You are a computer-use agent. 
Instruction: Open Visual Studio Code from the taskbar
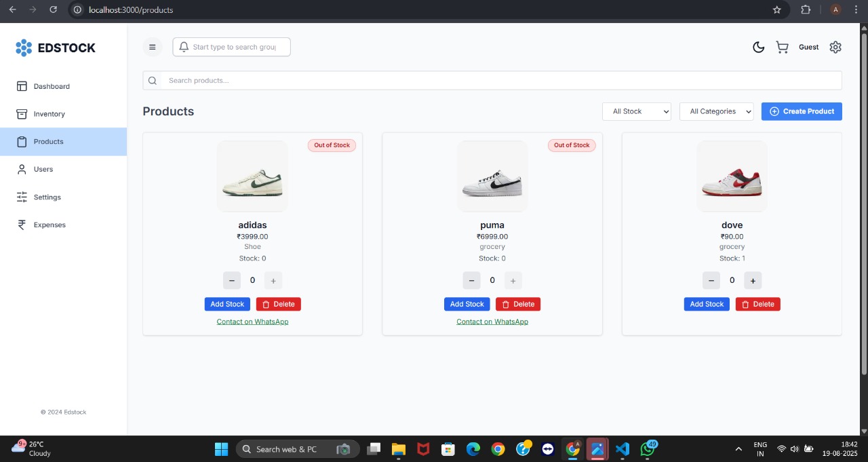click(623, 449)
